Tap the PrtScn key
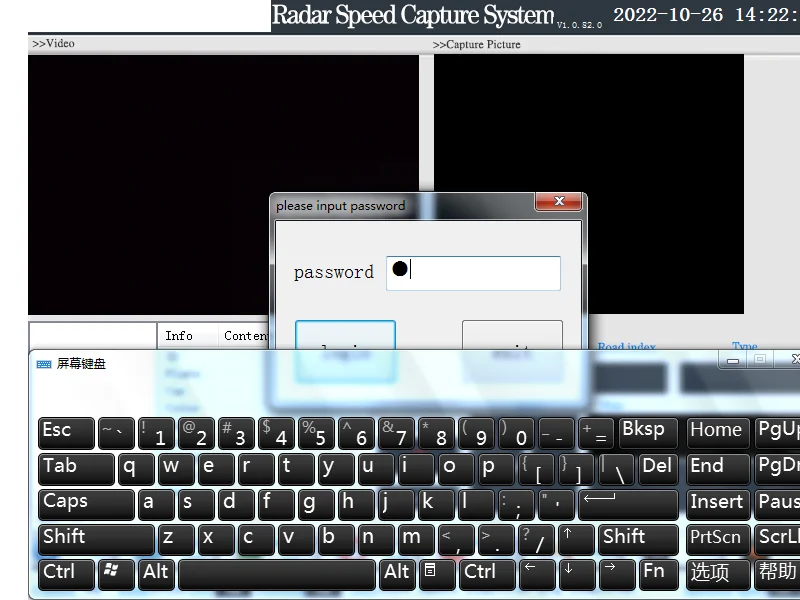Viewport: 800px width, 600px height. (718, 539)
